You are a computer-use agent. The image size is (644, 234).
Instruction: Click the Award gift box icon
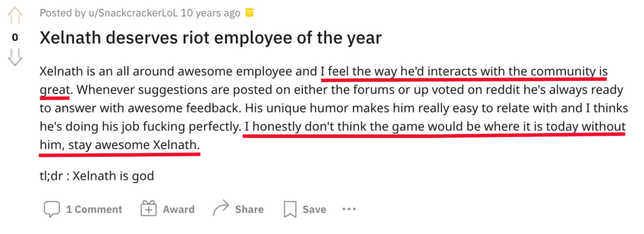point(149,209)
